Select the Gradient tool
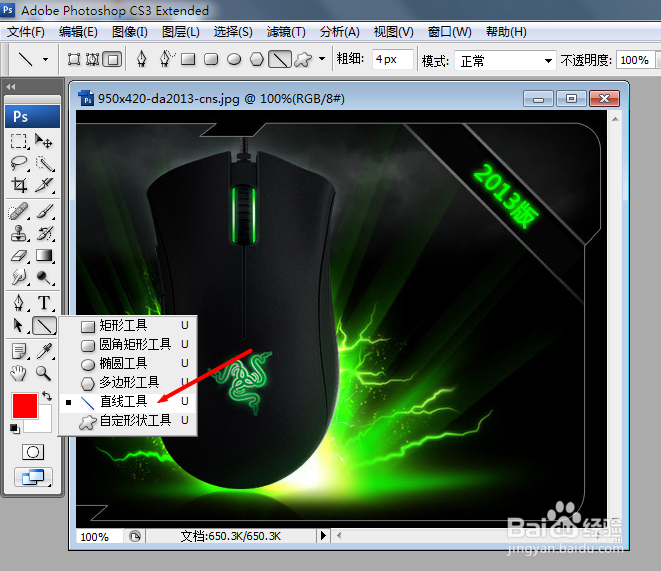 click(x=44, y=255)
